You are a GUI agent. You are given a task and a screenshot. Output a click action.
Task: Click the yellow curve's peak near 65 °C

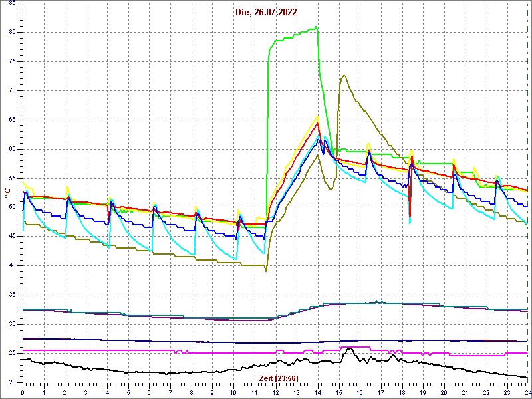[318, 116]
